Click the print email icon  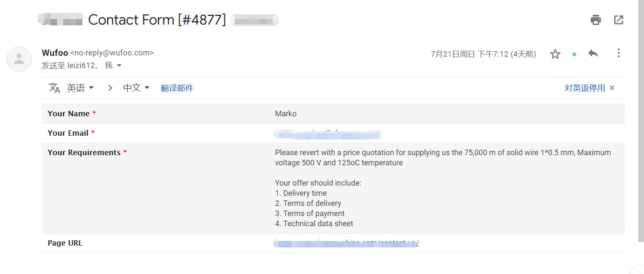[596, 20]
